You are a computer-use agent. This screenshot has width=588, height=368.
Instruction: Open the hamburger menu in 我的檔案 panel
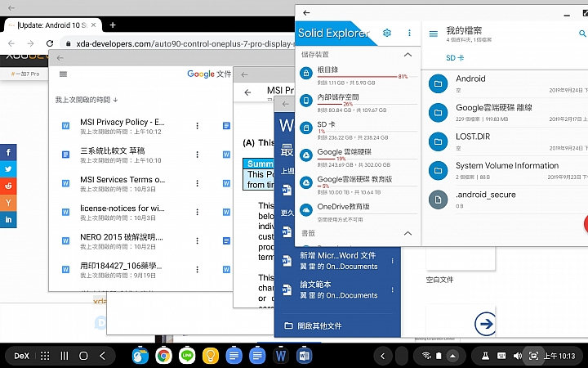point(433,34)
